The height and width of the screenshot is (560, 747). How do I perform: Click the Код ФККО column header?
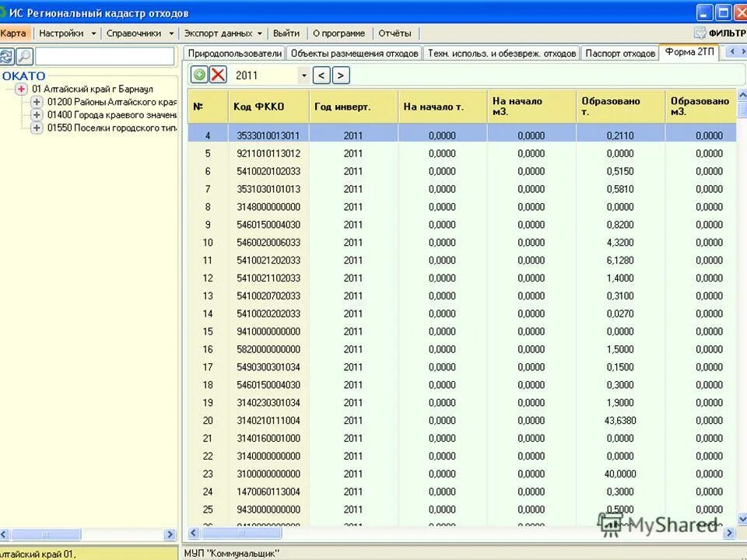pyautogui.click(x=268, y=107)
